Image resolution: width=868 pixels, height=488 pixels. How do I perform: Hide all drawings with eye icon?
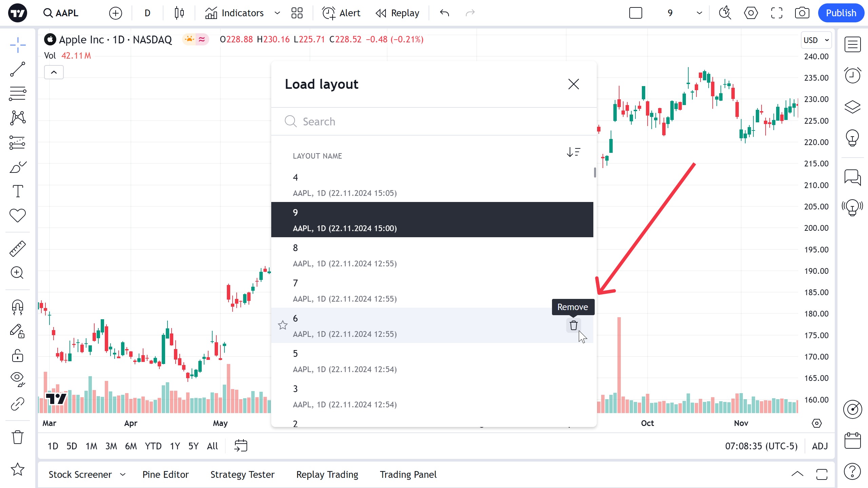17,379
